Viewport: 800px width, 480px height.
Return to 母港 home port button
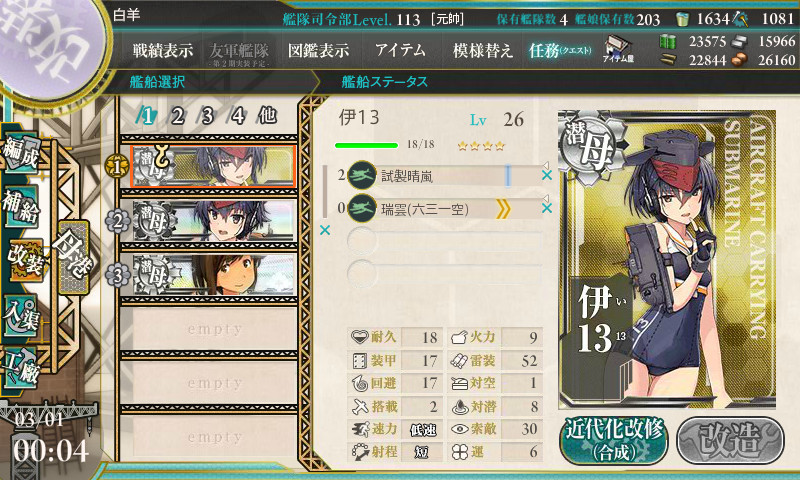(x=73, y=257)
